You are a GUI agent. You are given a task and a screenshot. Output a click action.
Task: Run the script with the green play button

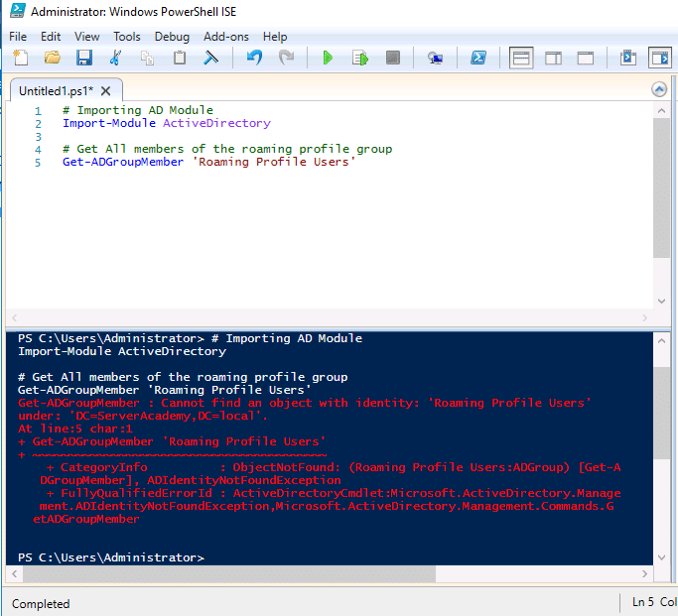(x=328, y=59)
